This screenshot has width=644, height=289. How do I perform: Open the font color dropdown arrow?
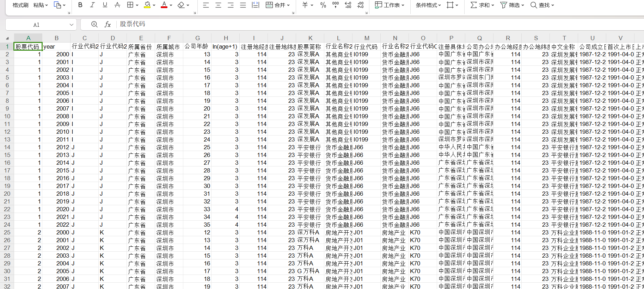pos(171,5)
